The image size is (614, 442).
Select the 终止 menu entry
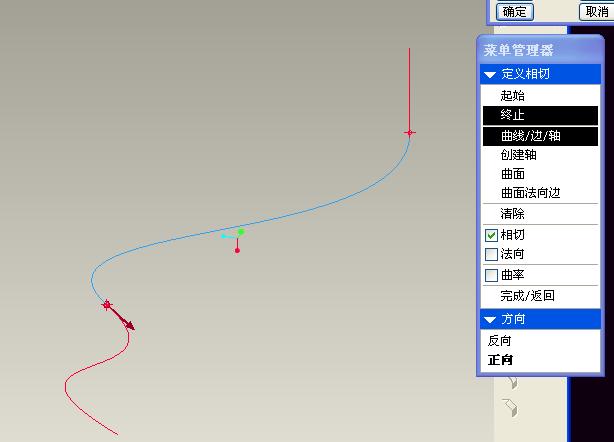pyautogui.click(x=540, y=115)
